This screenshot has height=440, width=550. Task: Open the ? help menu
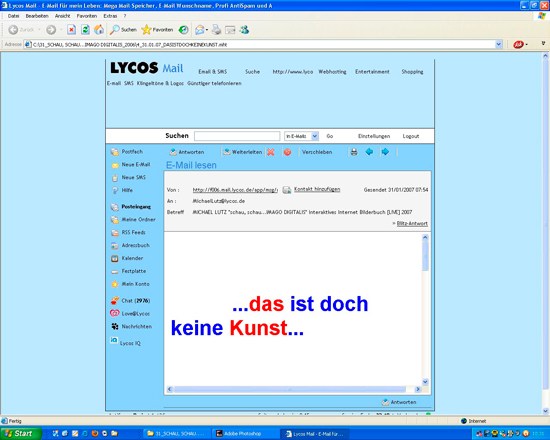click(x=125, y=16)
